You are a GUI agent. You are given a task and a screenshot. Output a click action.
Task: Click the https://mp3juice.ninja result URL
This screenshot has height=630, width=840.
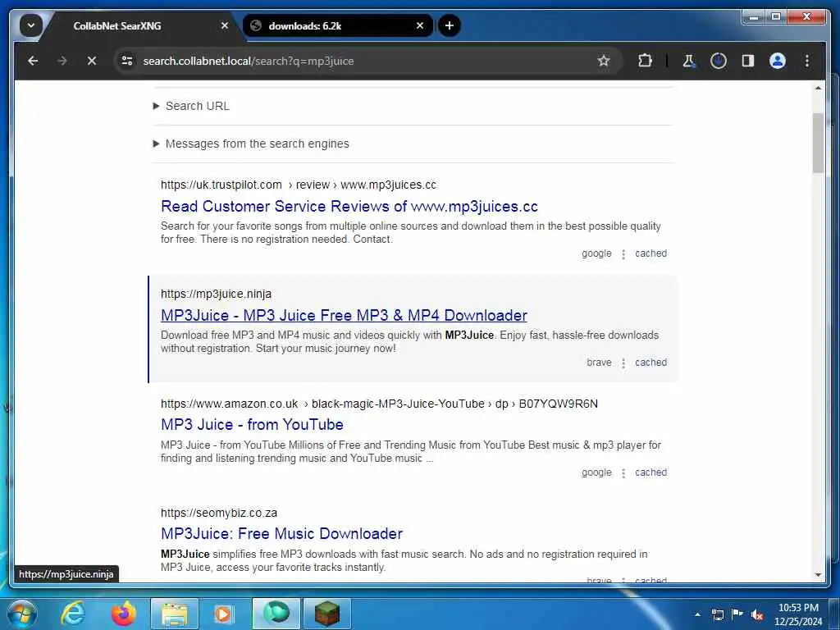(216, 294)
